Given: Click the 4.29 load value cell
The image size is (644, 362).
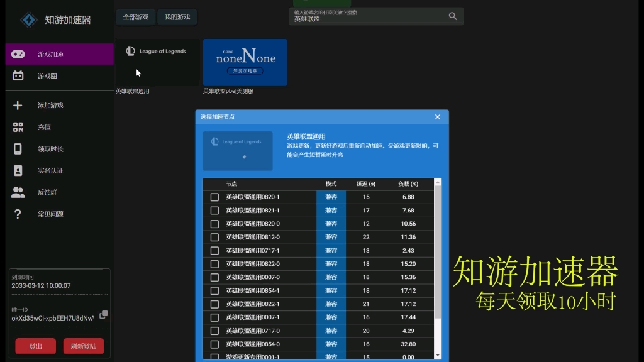Looking at the screenshot, I should click(x=408, y=331).
